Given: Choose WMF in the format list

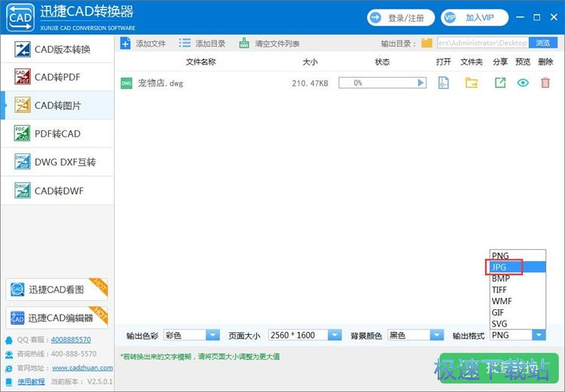Looking at the screenshot, I should click(x=518, y=301).
